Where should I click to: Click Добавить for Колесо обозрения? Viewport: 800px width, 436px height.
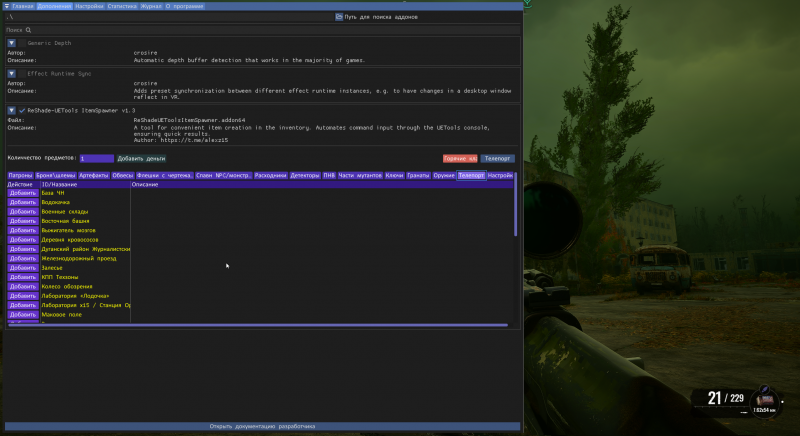pyautogui.click(x=23, y=287)
